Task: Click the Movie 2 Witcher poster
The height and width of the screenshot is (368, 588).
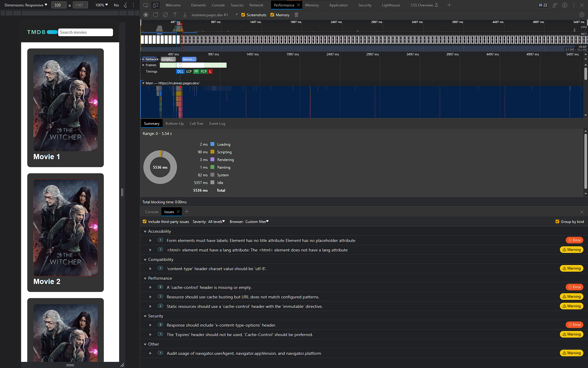Action: 66,228
